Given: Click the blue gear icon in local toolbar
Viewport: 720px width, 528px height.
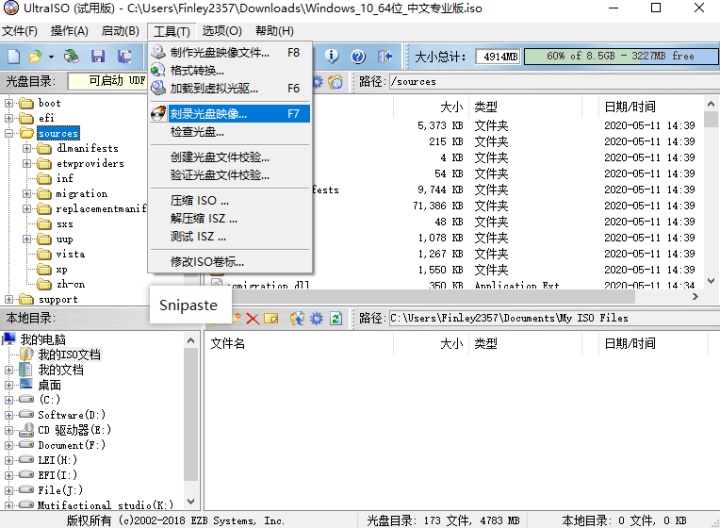Looking at the screenshot, I should coord(316,318).
